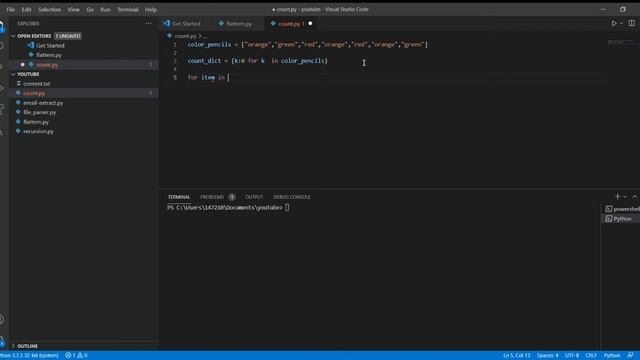The image size is (640, 360).
Task: Select flatten.py in Open Editors
Action: [x=49, y=55]
